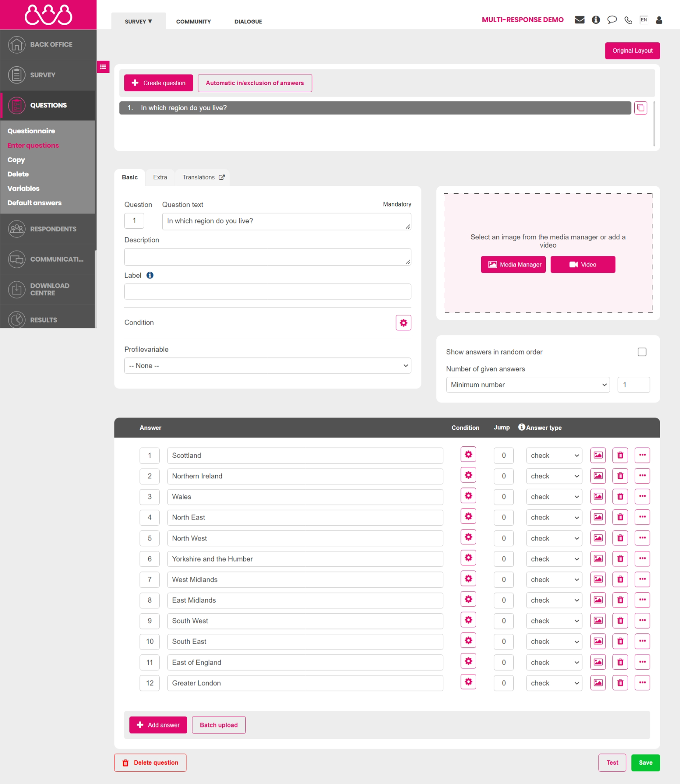Open condition gear for Scottland answer

coord(468,455)
